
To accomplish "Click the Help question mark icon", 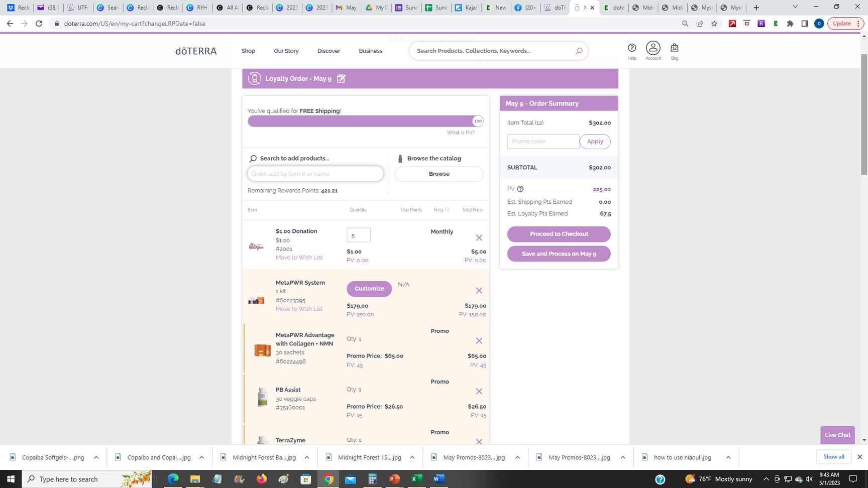I will tap(632, 48).
